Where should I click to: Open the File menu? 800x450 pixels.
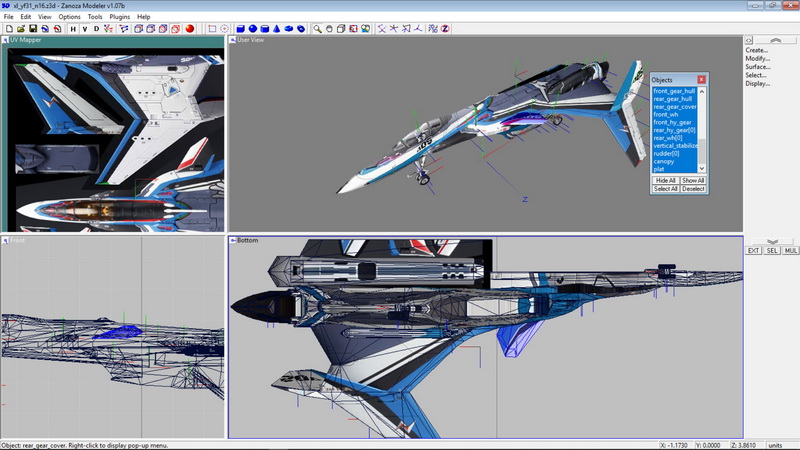coord(9,17)
